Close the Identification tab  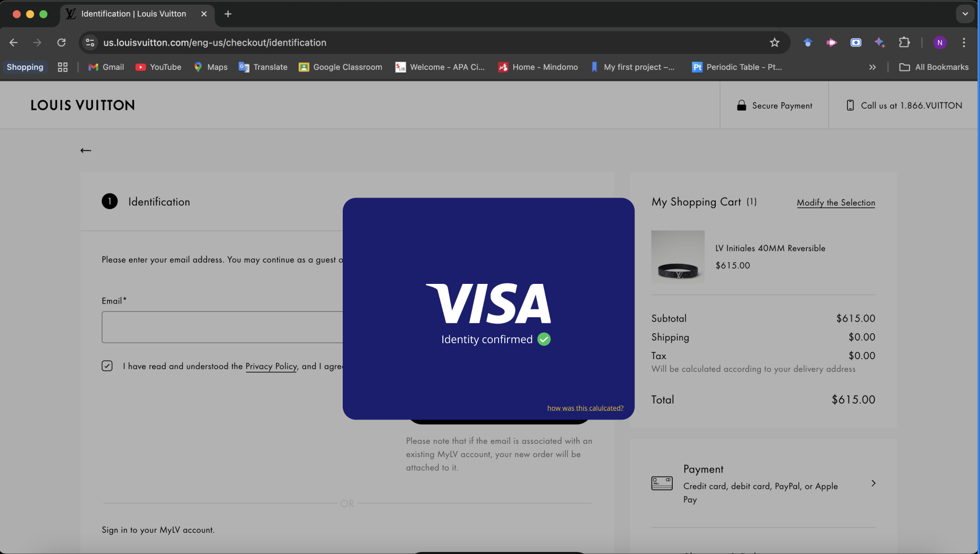[204, 14]
